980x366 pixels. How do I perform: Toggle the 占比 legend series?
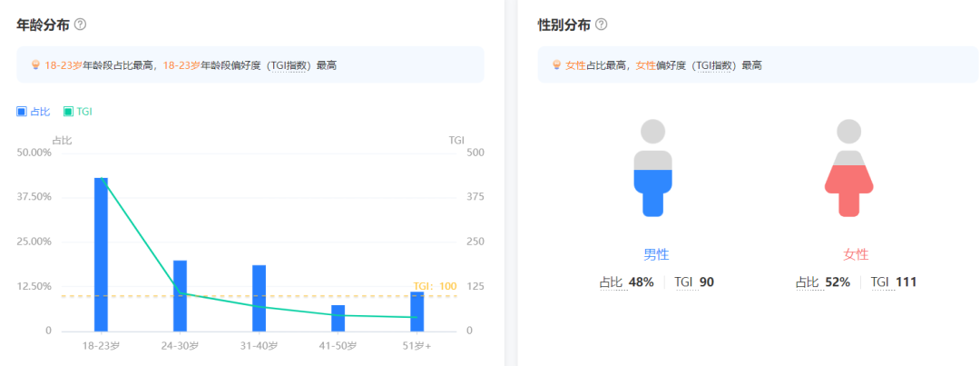(x=34, y=112)
